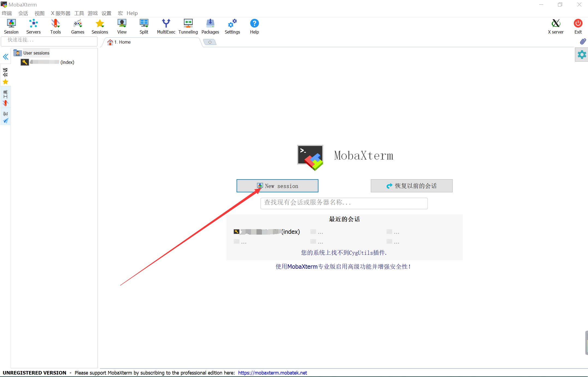Click the New session button

point(277,186)
